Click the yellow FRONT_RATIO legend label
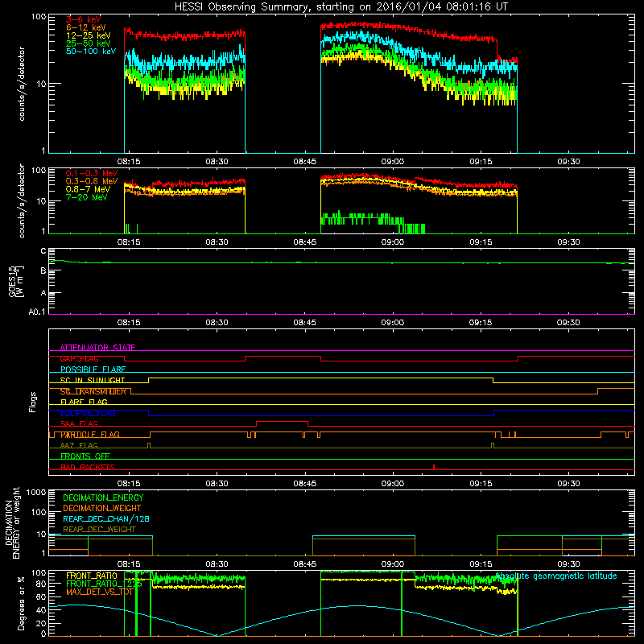644x644 pixels. click(92, 576)
